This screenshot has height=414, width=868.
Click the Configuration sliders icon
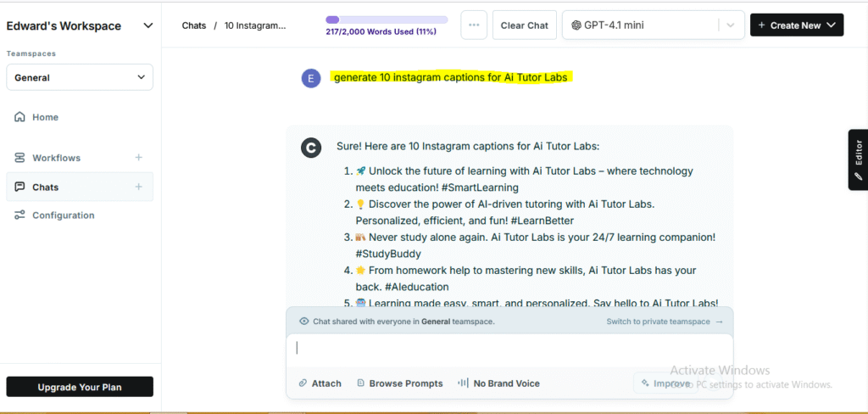[20, 215]
